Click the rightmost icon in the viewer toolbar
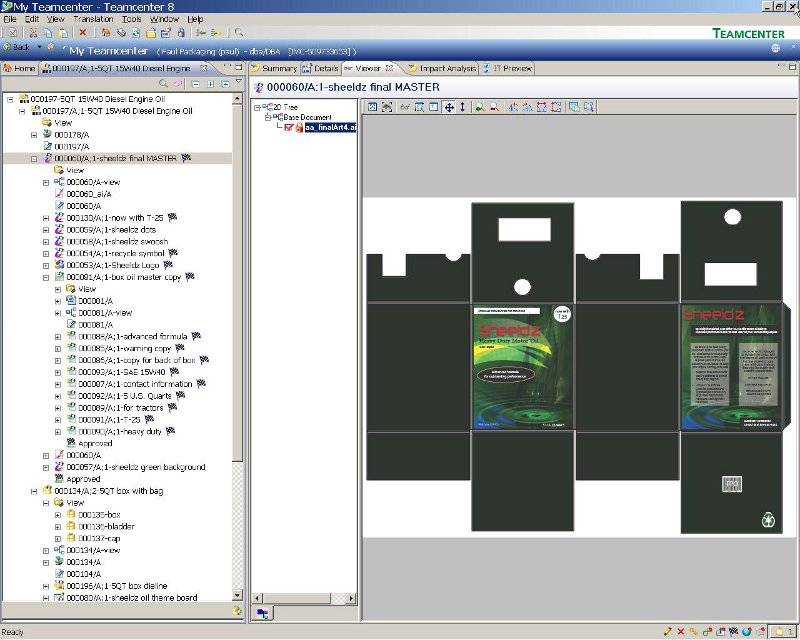Screen dimensions: 800x640 point(589,107)
